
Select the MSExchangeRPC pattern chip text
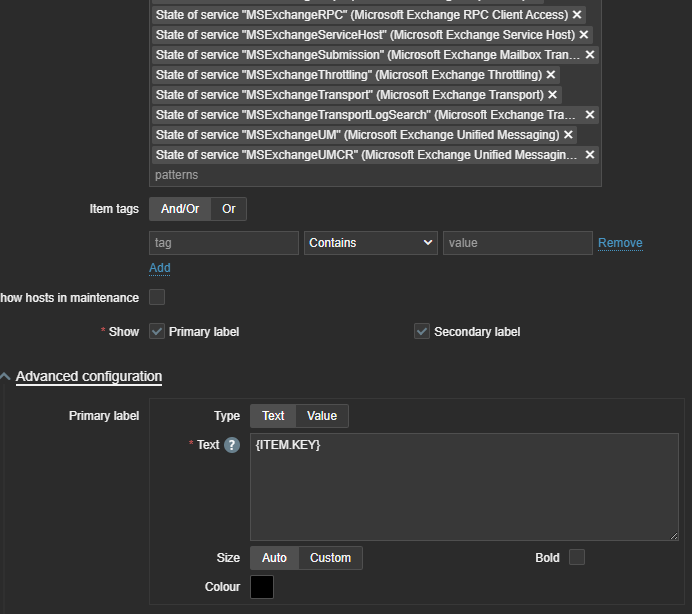point(362,15)
